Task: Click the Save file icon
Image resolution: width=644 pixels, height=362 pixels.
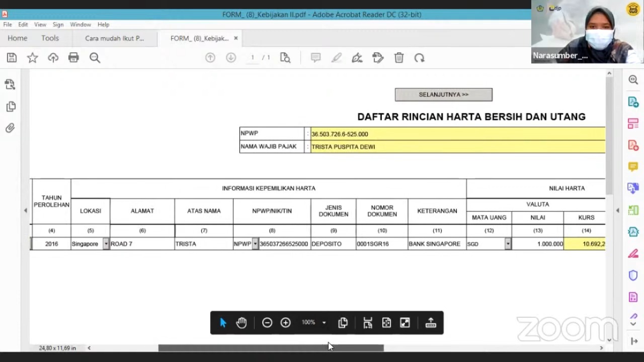Action: pyautogui.click(x=12, y=58)
